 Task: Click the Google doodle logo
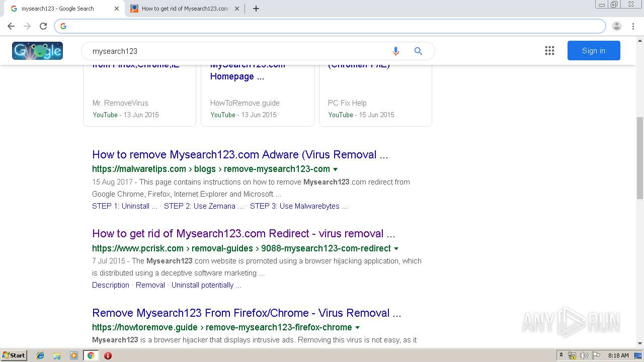pos(37,51)
